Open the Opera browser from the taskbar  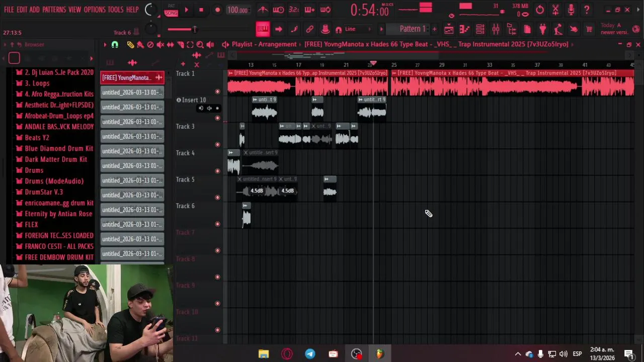click(x=287, y=354)
